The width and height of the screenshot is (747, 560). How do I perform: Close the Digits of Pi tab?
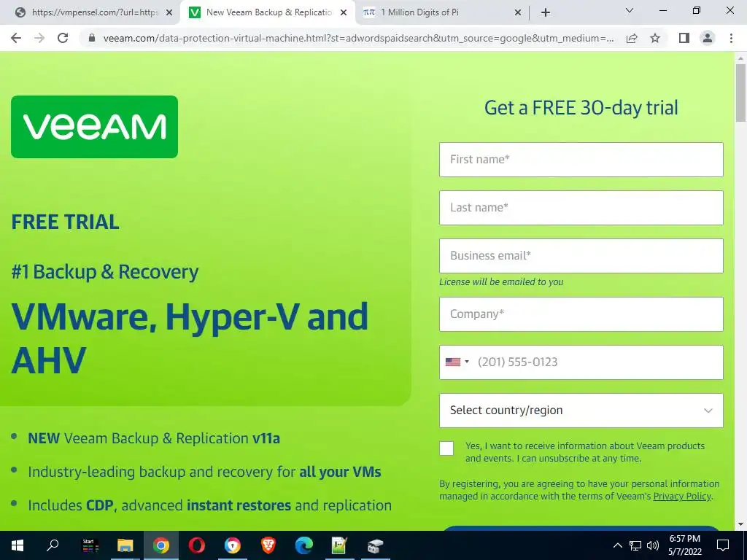[x=518, y=13]
